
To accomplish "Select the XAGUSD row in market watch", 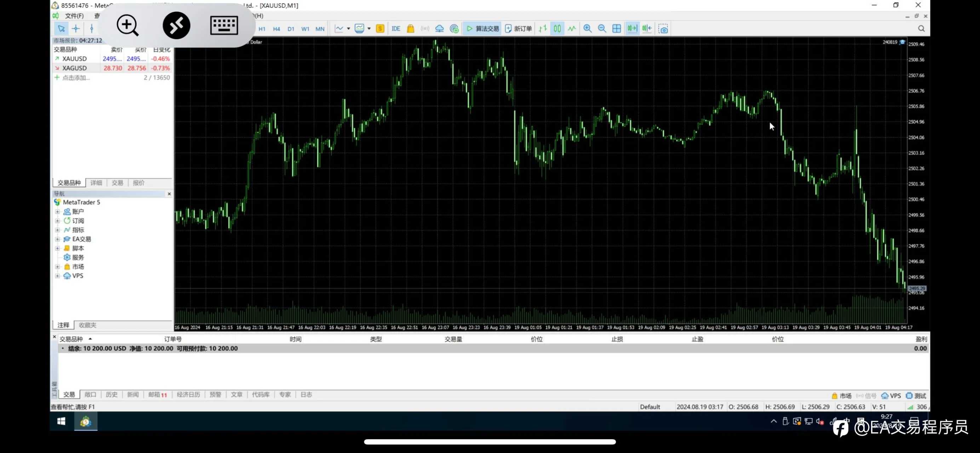I will [112, 68].
